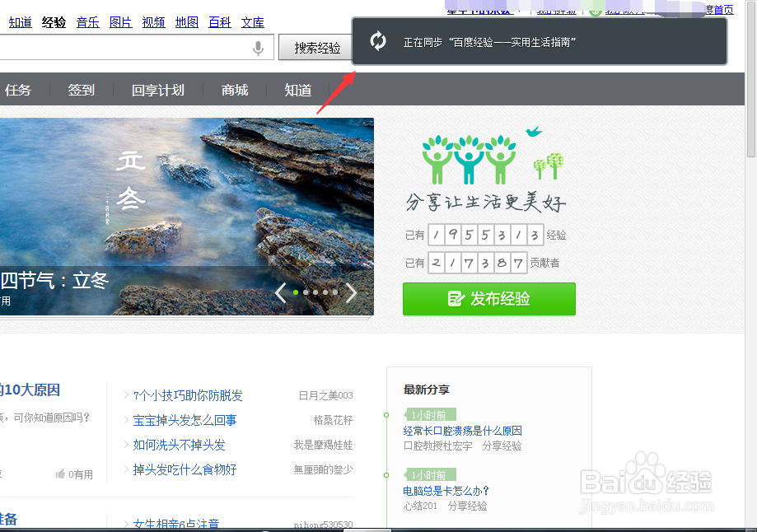Open article 7个小技巧助你防脱发
Image resolution: width=757 pixels, height=532 pixels.
pos(188,395)
